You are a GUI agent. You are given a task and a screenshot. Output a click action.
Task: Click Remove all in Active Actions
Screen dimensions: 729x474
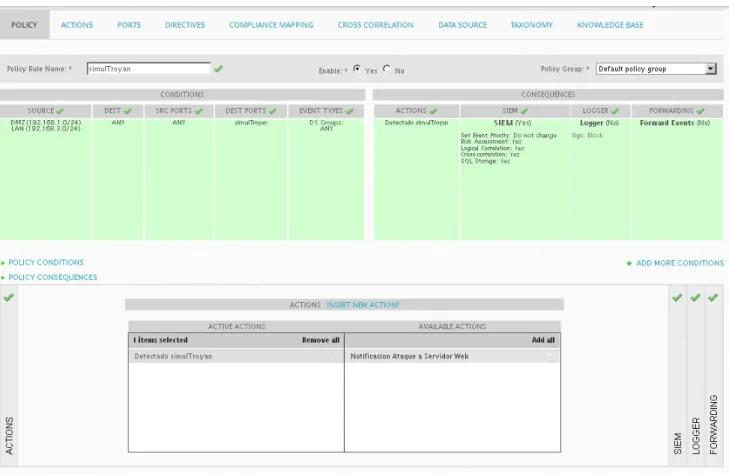tap(321, 340)
